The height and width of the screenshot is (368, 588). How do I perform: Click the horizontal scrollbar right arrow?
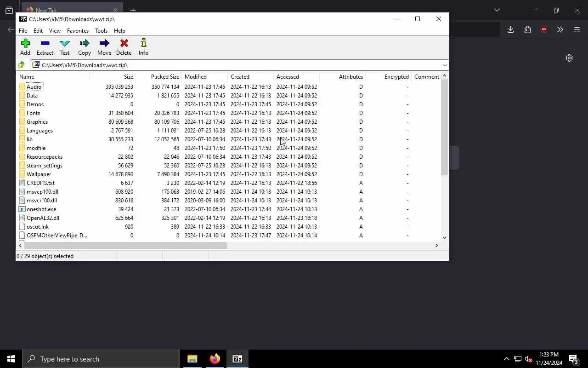[x=436, y=245]
